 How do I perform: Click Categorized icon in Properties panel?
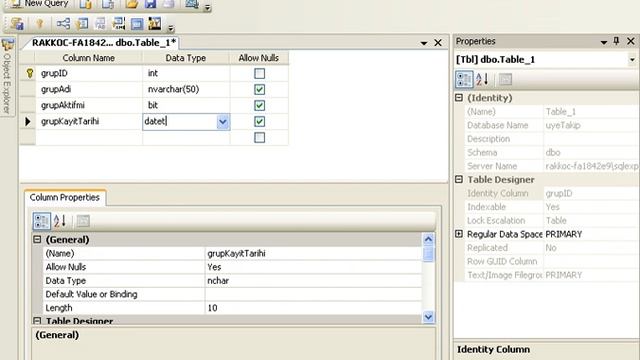tap(464, 79)
